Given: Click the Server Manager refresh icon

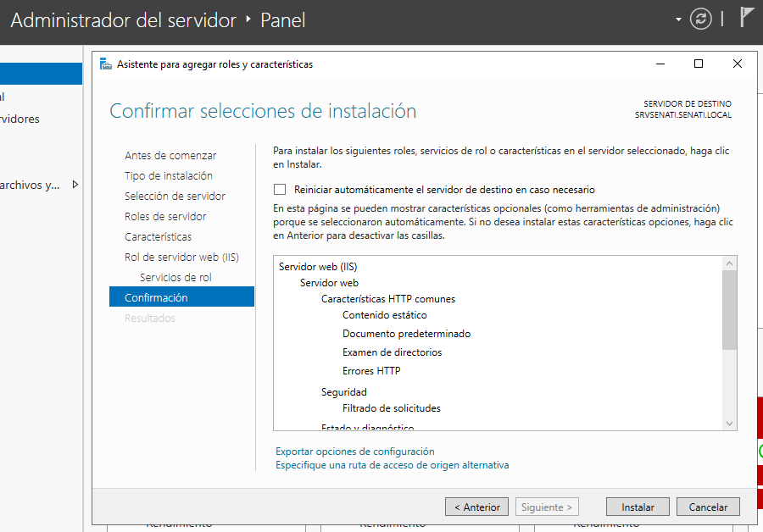Looking at the screenshot, I should [701, 19].
